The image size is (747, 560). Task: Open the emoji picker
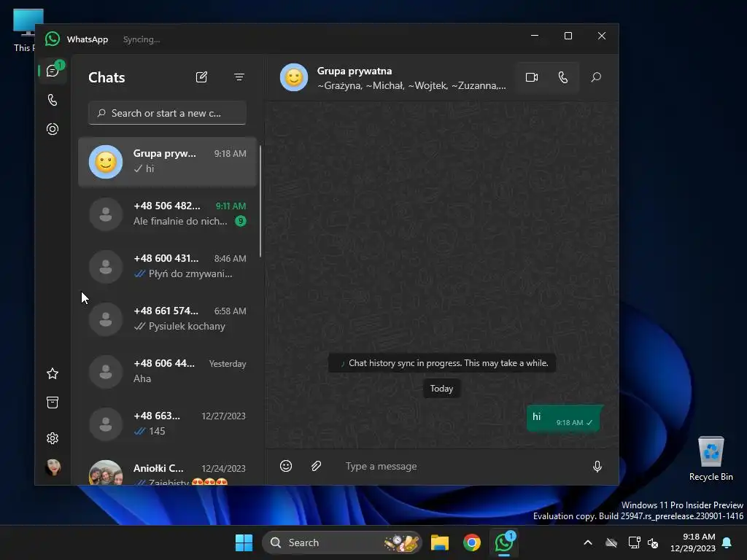286,466
